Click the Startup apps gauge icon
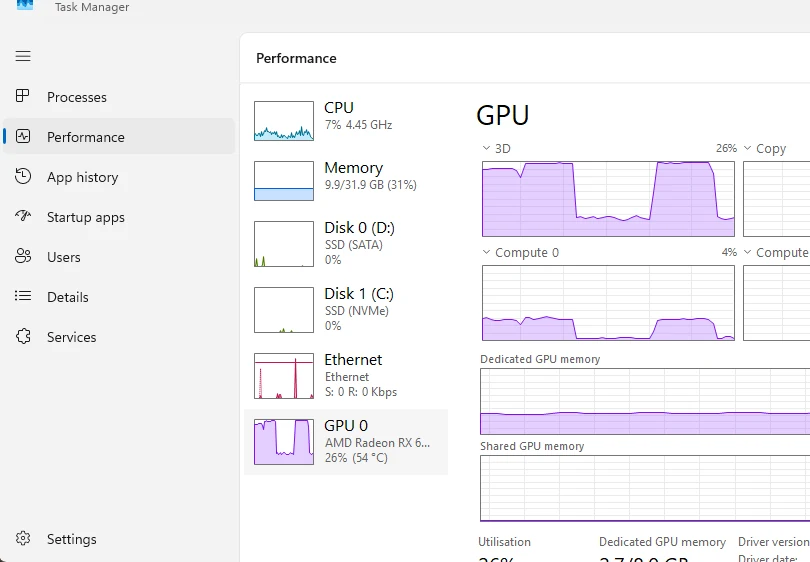The width and height of the screenshot is (810, 562). 23,216
